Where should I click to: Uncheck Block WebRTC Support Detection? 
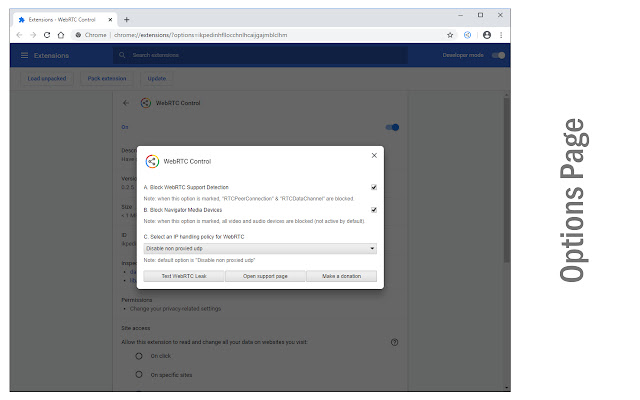pyautogui.click(x=373, y=187)
